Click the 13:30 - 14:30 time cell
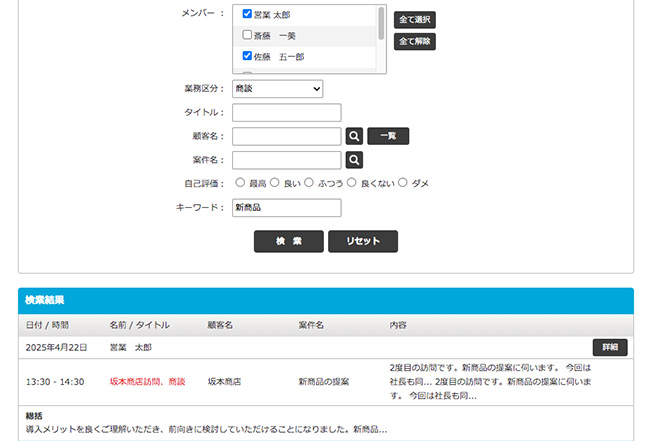Screen dimensions: 655x441 pyautogui.click(x=55, y=382)
